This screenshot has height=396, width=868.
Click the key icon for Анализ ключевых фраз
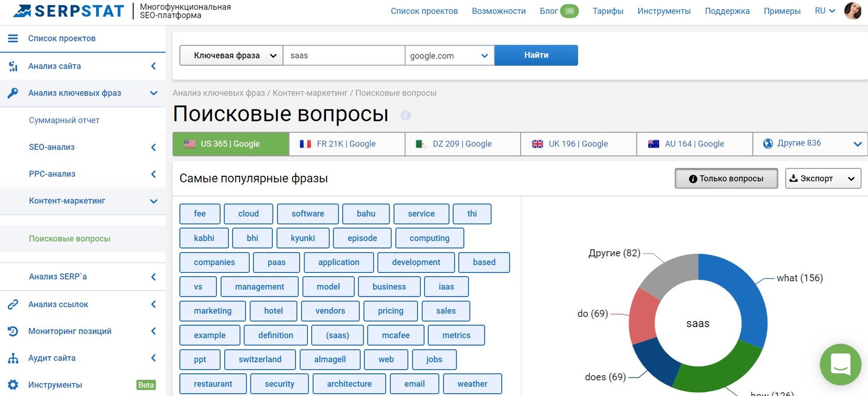tap(13, 93)
